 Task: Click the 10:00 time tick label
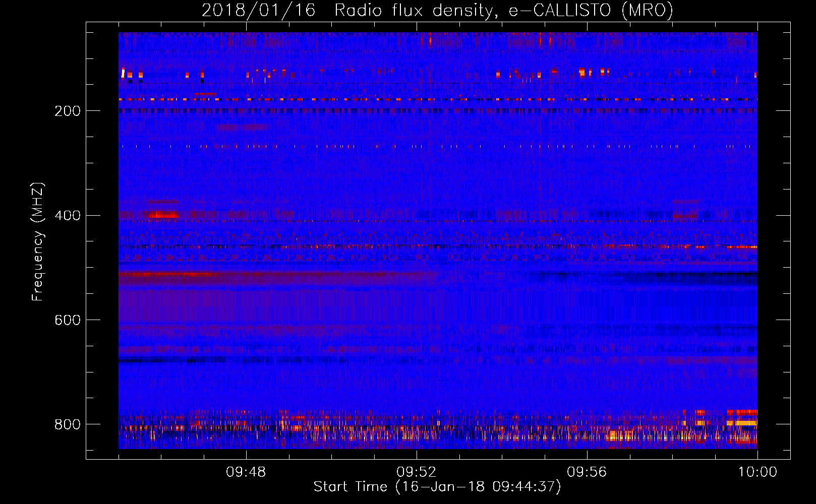(x=757, y=472)
